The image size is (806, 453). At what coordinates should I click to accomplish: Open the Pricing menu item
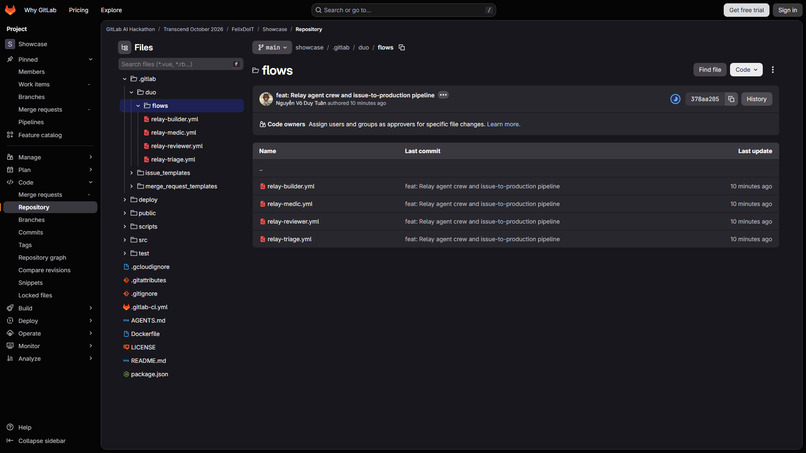pos(79,10)
